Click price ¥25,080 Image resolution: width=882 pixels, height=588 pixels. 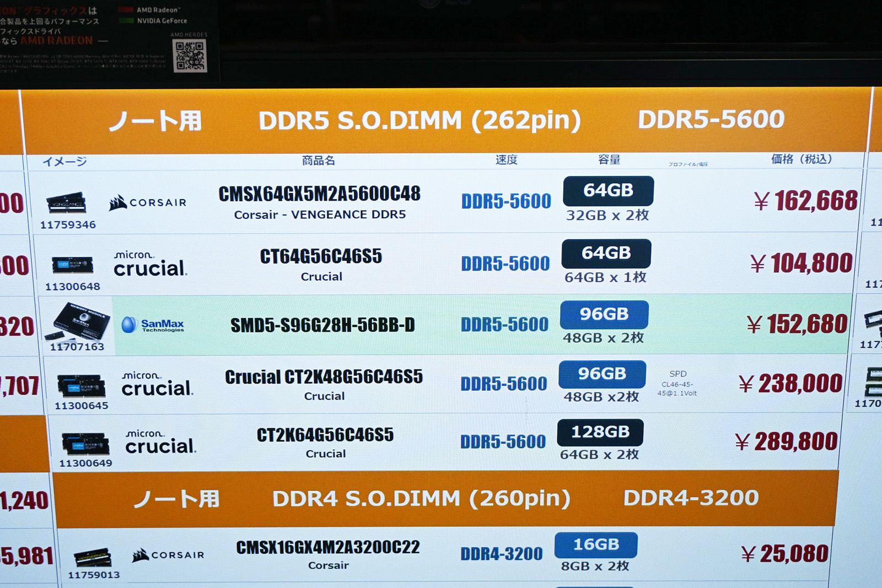(784, 554)
